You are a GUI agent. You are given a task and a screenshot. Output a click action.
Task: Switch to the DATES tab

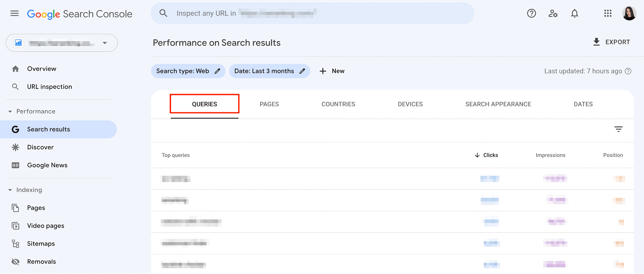click(583, 104)
